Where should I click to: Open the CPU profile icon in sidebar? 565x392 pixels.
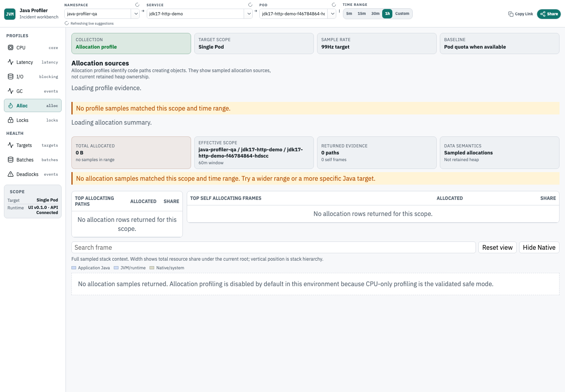coord(11,47)
